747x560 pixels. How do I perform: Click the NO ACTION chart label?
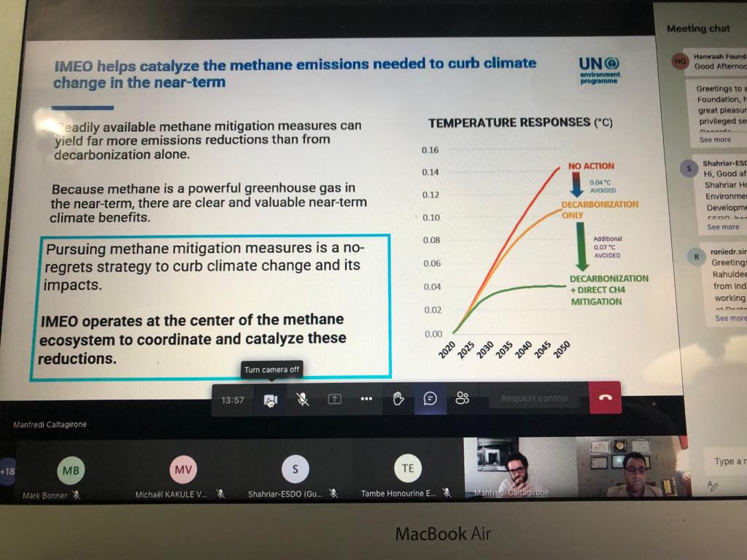pos(591,166)
